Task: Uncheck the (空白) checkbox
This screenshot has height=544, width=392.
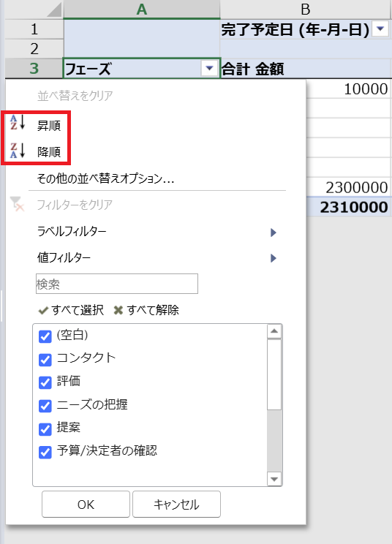Action: 45,336
